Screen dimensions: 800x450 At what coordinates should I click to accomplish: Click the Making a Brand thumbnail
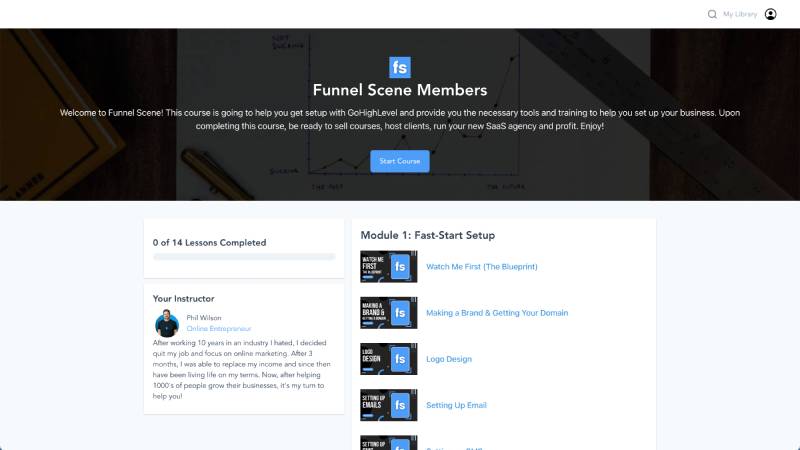tap(389, 313)
